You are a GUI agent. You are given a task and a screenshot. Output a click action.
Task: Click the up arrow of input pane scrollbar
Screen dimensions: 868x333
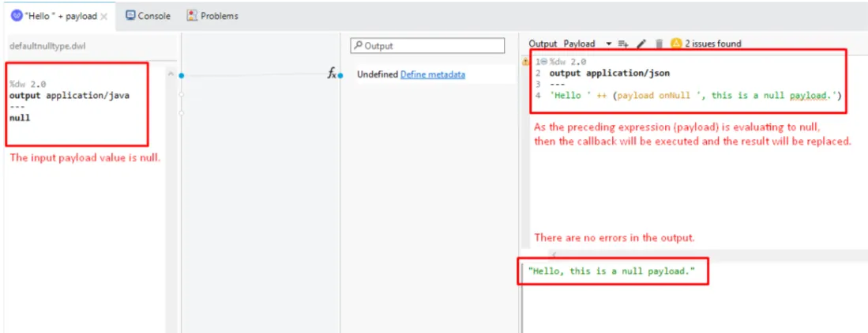tap(171, 74)
